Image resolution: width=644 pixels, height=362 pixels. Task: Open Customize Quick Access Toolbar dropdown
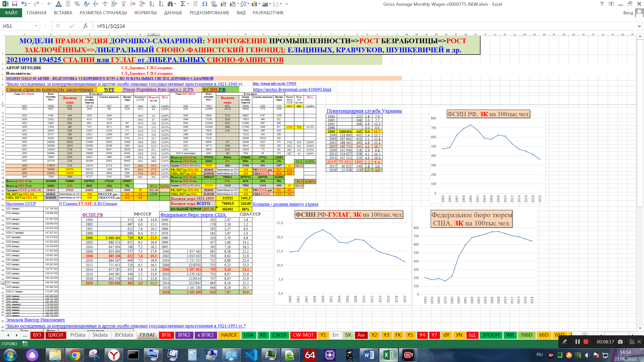point(287,4)
